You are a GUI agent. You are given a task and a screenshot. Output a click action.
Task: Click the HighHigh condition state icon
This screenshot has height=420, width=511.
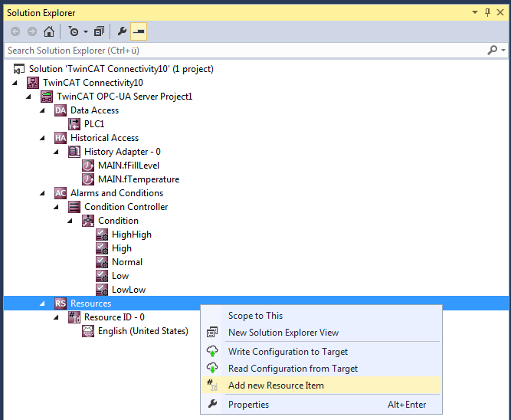click(x=102, y=235)
